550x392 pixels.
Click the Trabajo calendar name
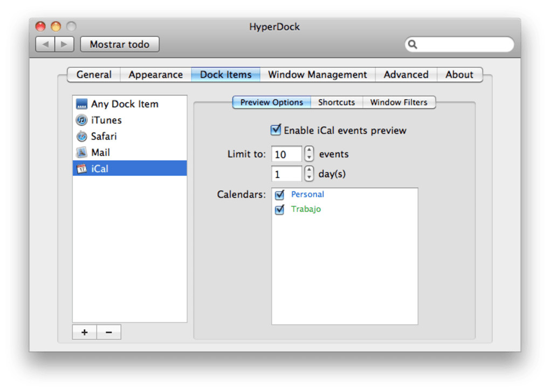coord(306,209)
